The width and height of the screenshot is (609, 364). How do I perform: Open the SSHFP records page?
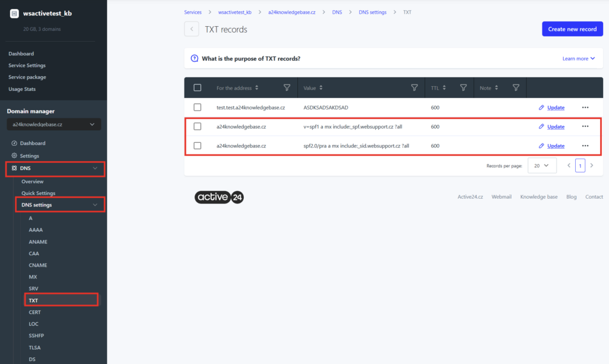(36, 335)
